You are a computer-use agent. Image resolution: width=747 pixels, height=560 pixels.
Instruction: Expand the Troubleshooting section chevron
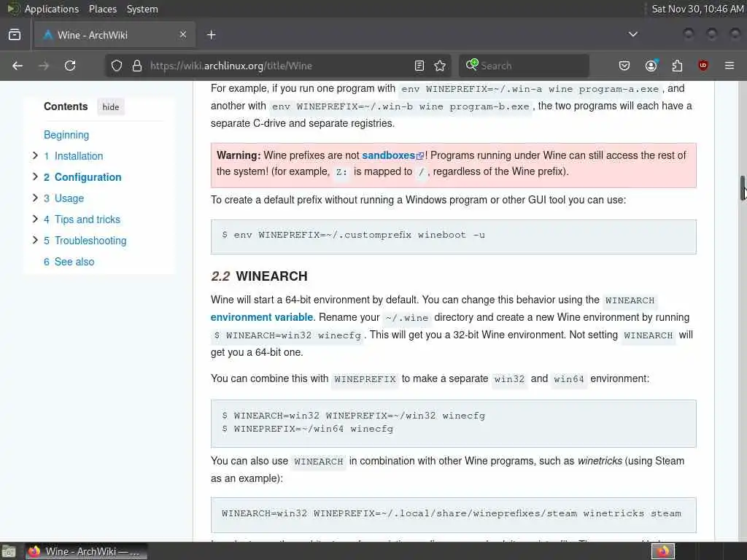[35, 239]
